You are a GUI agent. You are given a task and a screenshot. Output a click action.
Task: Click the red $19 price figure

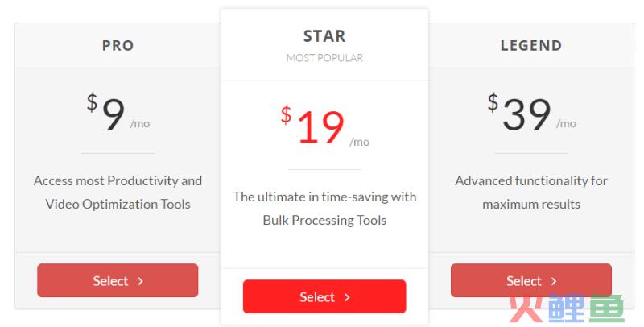click(x=312, y=125)
